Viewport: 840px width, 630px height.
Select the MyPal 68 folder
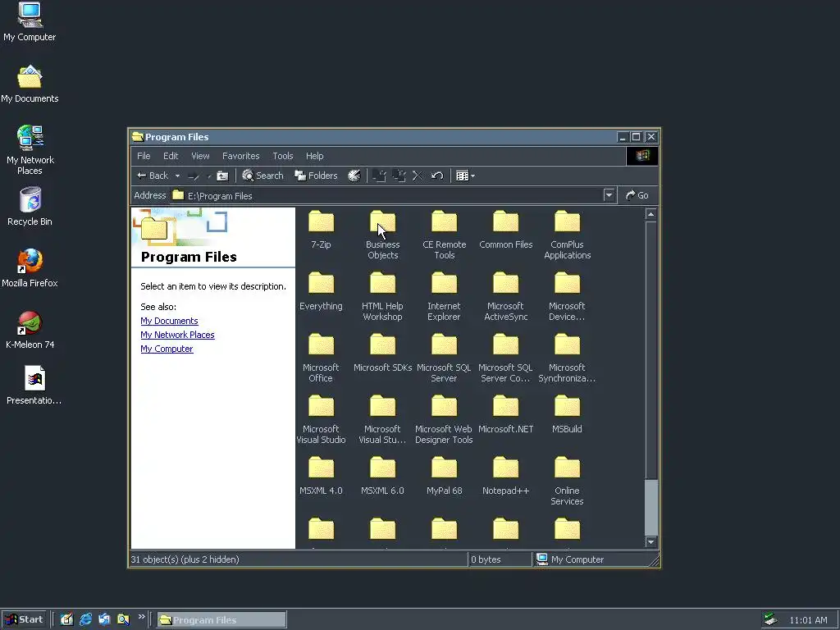444,476
